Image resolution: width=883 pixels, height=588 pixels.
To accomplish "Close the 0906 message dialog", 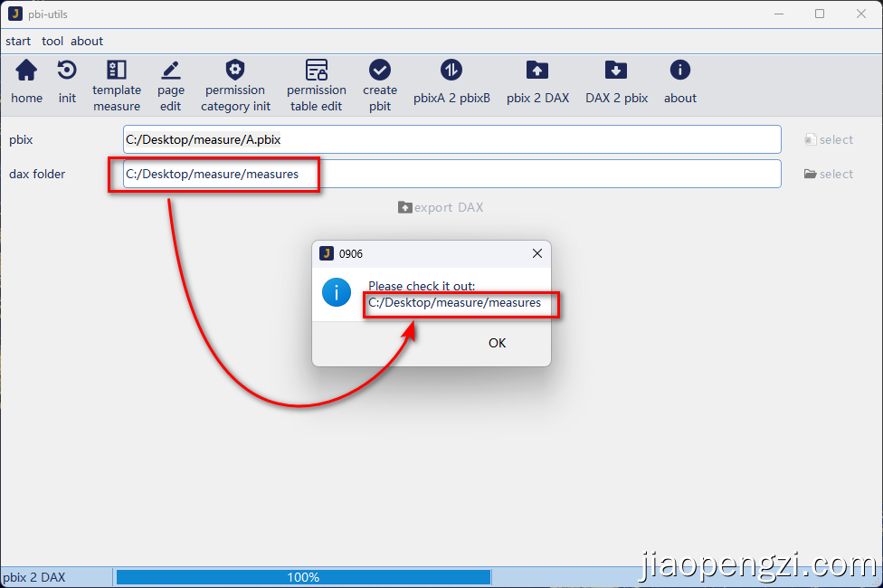I will pos(537,254).
